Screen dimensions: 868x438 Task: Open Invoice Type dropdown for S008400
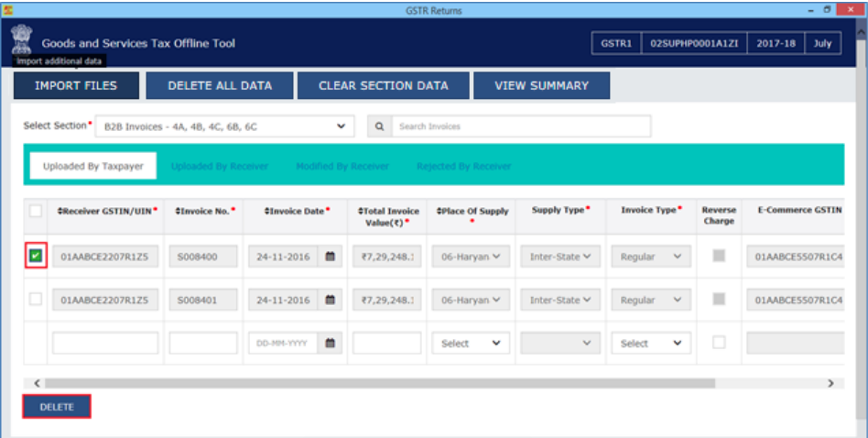click(x=651, y=257)
